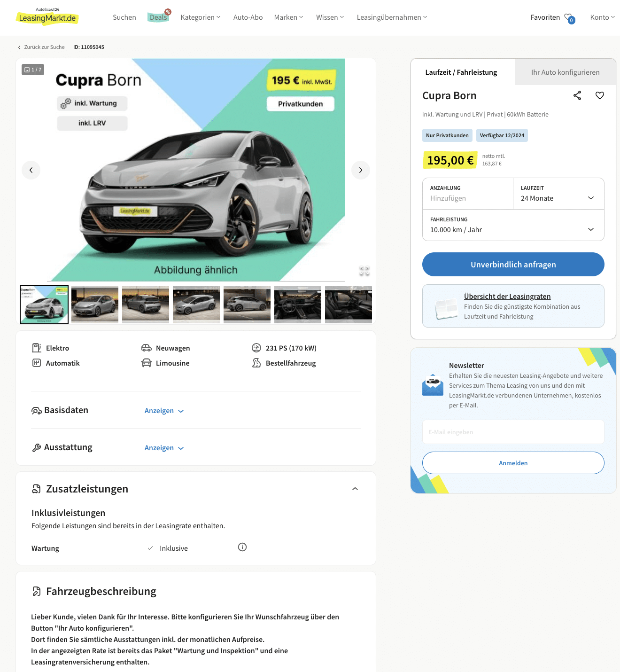
Task: Select the car interior dashboard thumbnail
Action: point(298,305)
